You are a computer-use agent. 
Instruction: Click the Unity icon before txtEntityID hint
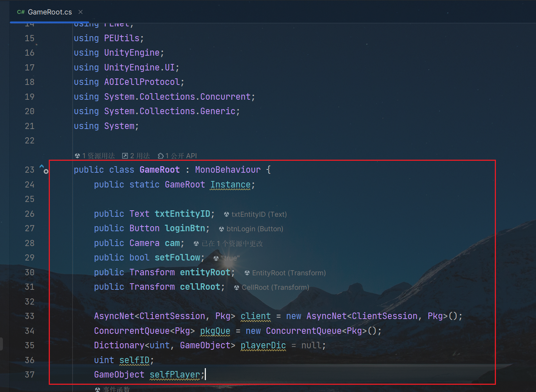pyautogui.click(x=226, y=214)
